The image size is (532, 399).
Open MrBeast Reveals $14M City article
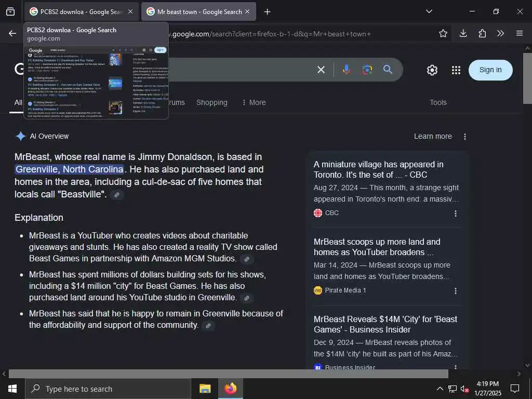tap(385, 324)
